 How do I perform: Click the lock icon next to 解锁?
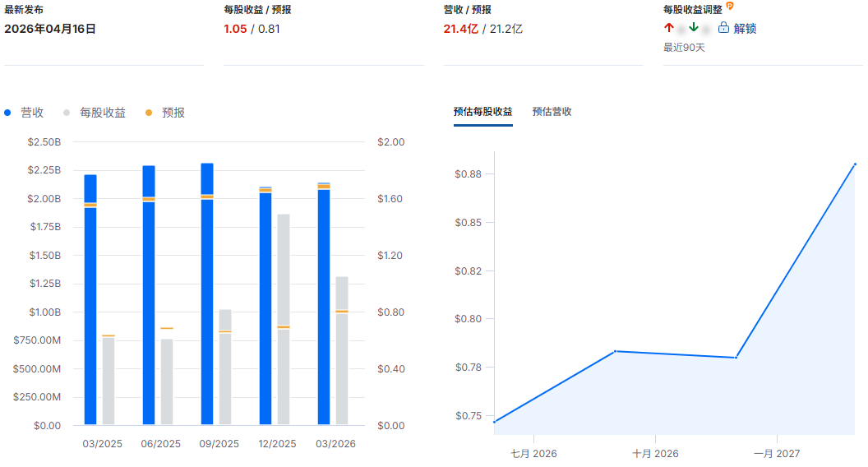pos(723,28)
